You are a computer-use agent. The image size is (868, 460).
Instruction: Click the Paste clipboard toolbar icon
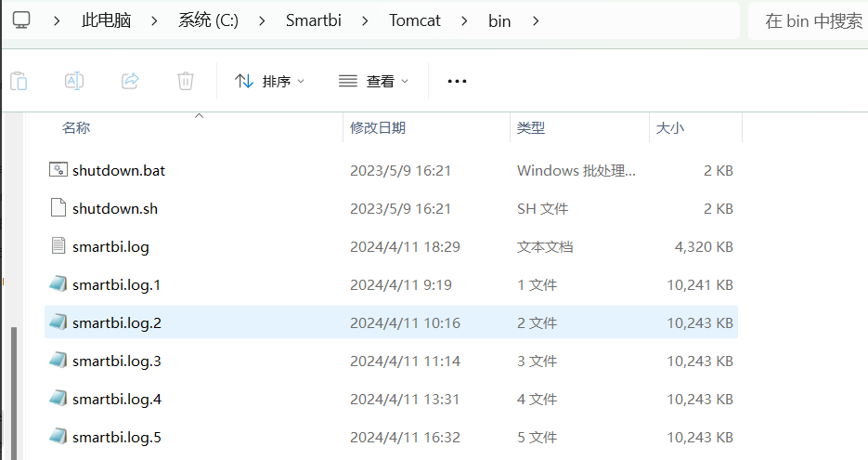[19, 81]
